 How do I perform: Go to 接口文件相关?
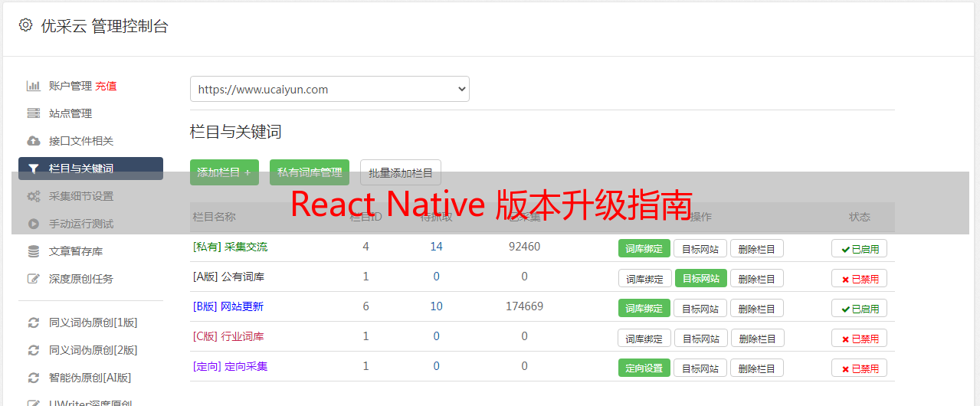click(81, 141)
